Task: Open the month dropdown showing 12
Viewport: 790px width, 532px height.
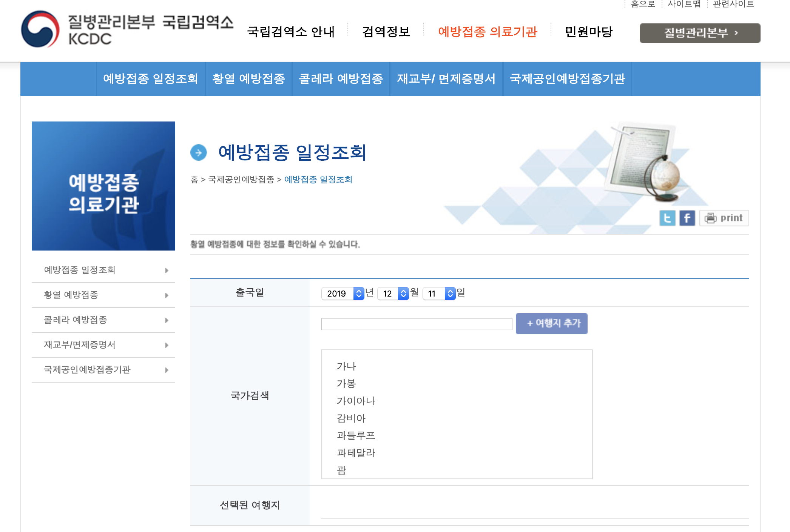Action: click(x=393, y=294)
